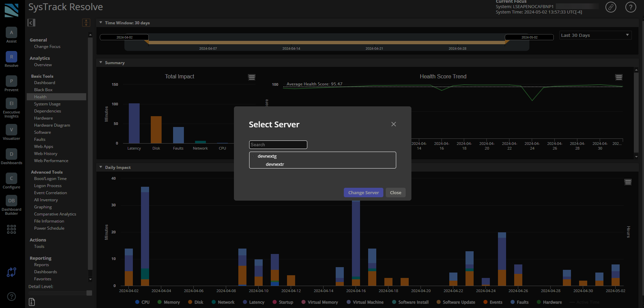Expand the devnextg tree node
Screen dimensions: 644x308
pos(254,156)
